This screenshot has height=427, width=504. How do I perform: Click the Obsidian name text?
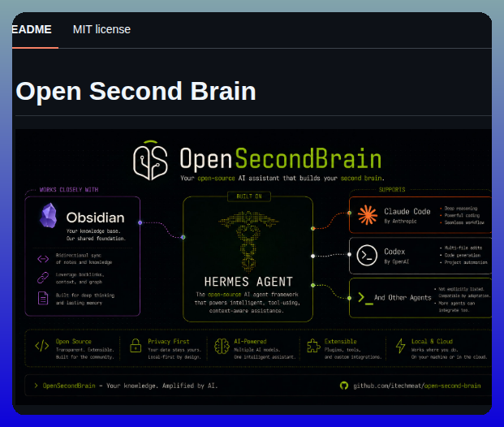point(96,218)
